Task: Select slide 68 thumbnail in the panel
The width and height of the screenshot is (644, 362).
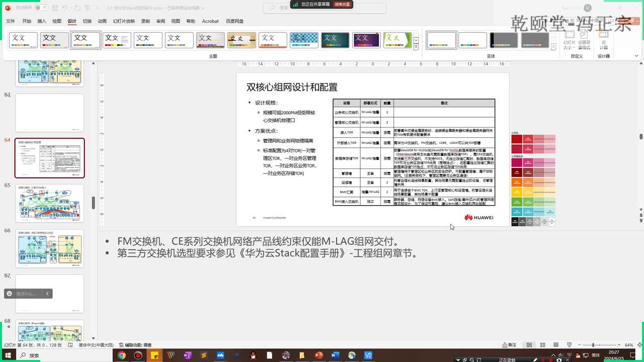Action: (x=49, y=331)
